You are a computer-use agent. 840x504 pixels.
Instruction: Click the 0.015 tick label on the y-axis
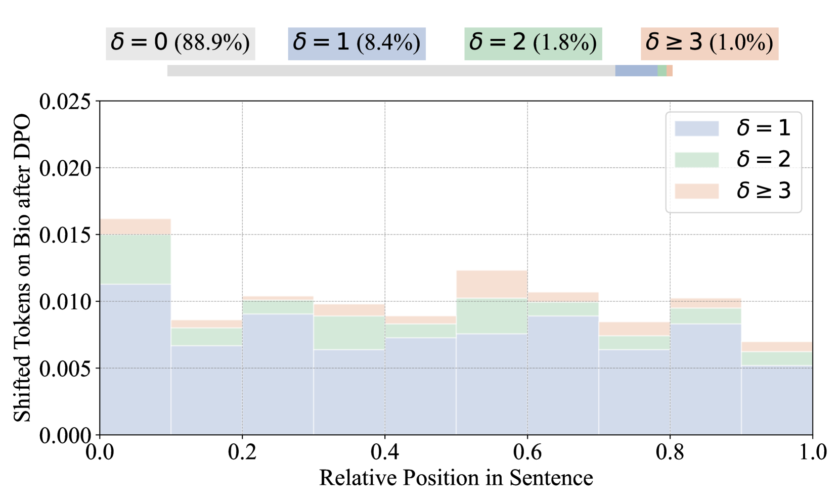tap(65, 235)
